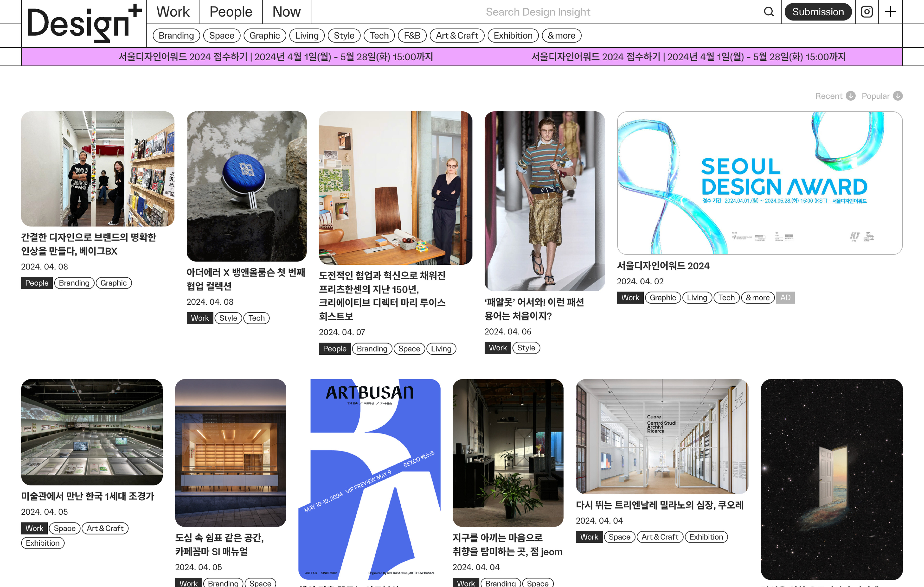
Task: Click Art & Craft tag under 미술관 article
Action: click(105, 528)
